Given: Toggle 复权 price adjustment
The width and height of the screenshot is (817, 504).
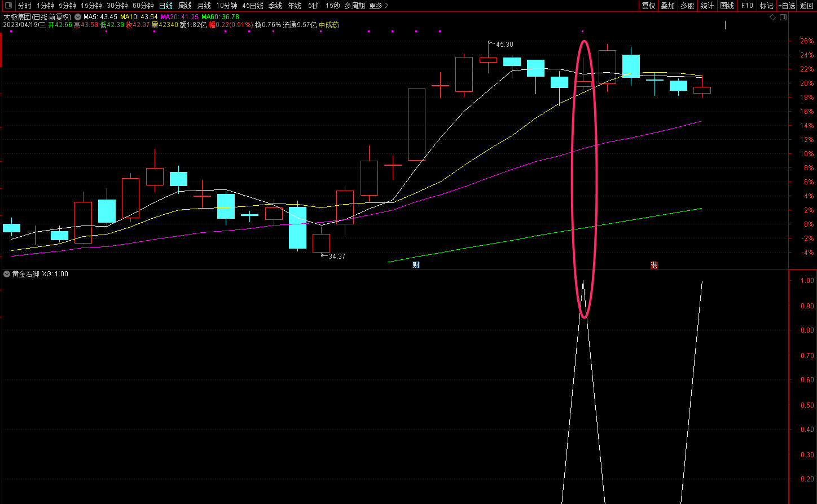Looking at the screenshot, I should [x=649, y=6].
